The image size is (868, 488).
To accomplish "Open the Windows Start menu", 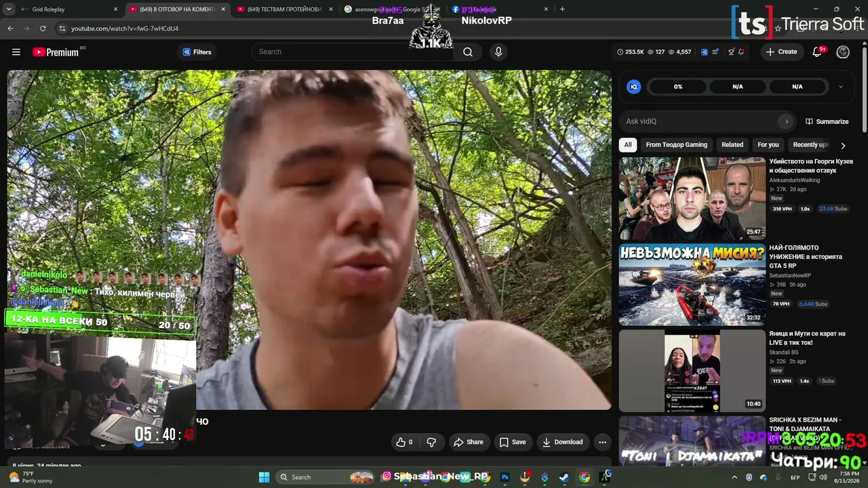I will pos(264,477).
